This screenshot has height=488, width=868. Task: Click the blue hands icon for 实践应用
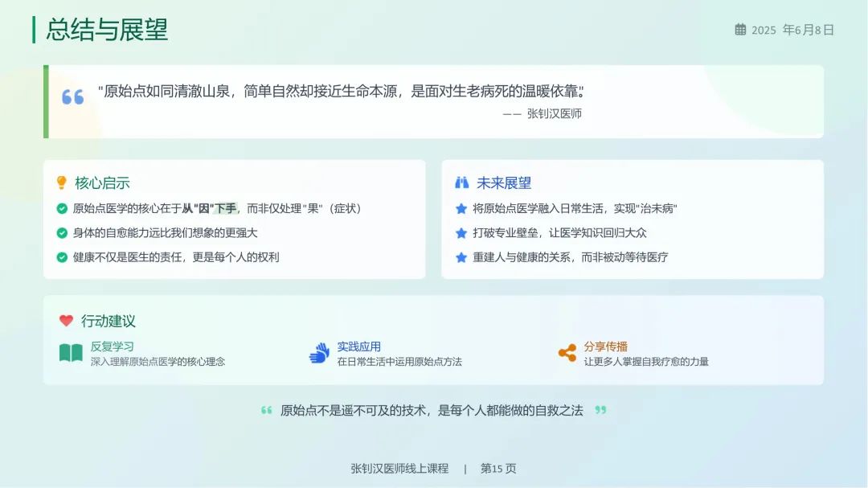coord(319,353)
